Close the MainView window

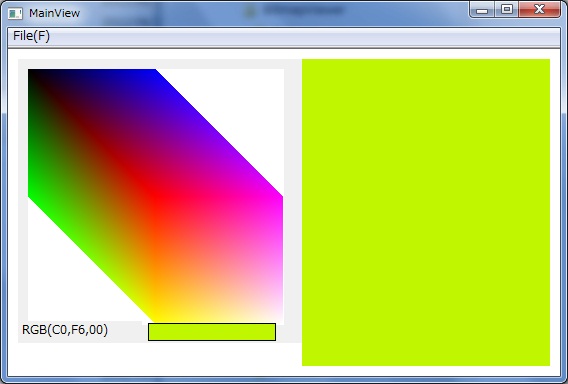pyautogui.click(x=539, y=10)
